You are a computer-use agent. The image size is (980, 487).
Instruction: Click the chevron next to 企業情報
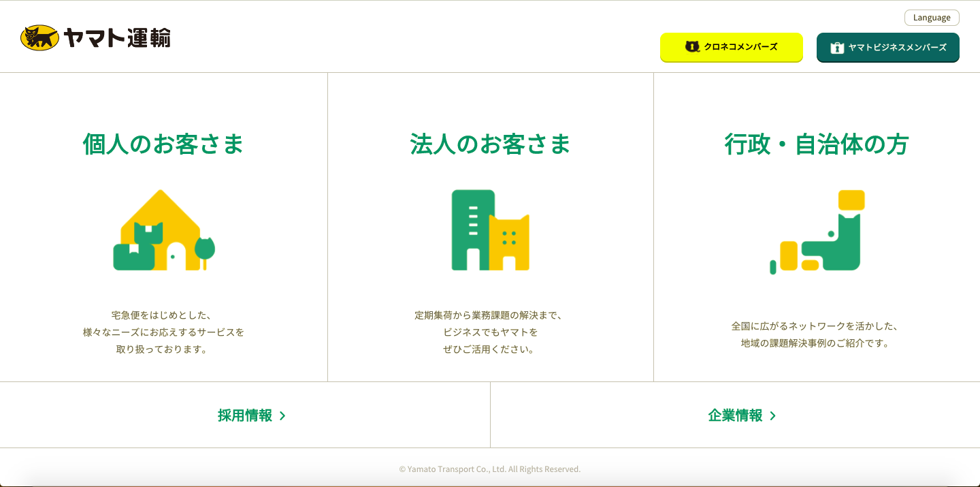pyautogui.click(x=772, y=415)
